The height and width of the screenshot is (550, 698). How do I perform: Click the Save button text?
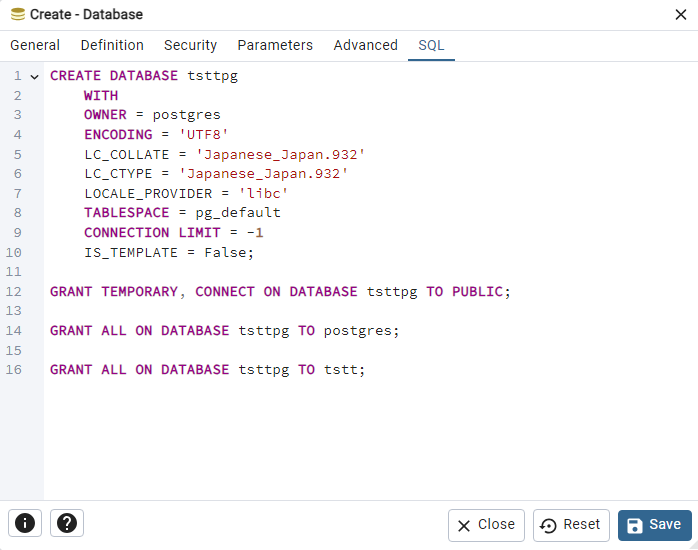(x=665, y=524)
